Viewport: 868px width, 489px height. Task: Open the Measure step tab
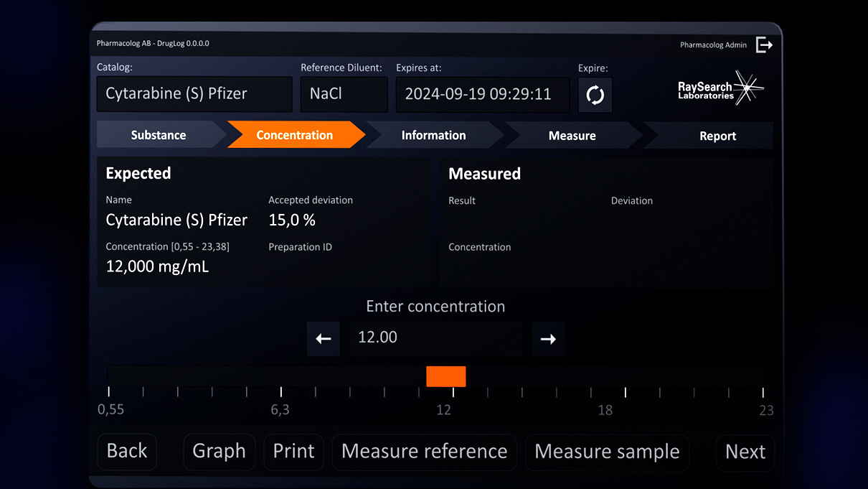(572, 136)
